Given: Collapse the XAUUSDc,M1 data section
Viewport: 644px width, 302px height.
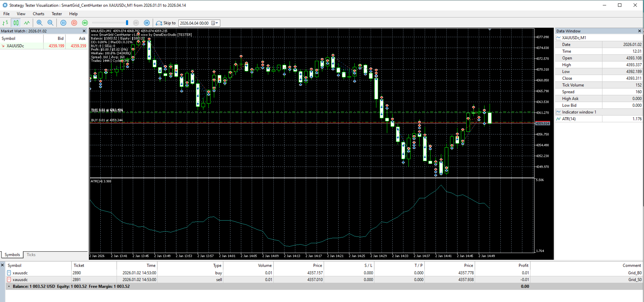Looking at the screenshot, I should point(559,38).
